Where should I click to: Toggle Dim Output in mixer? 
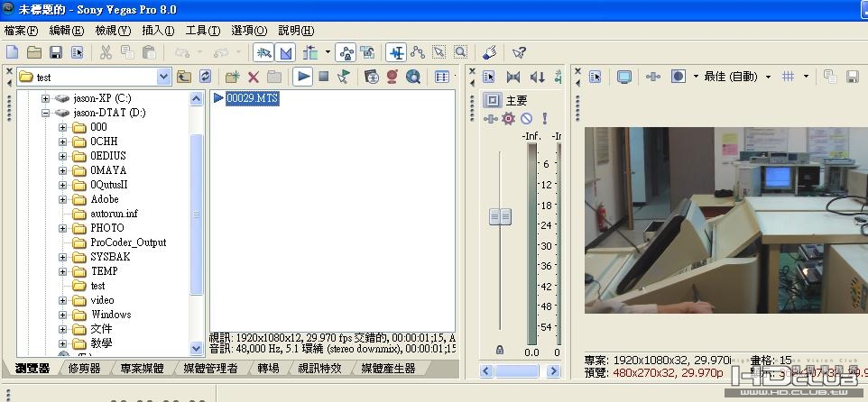pos(537,77)
